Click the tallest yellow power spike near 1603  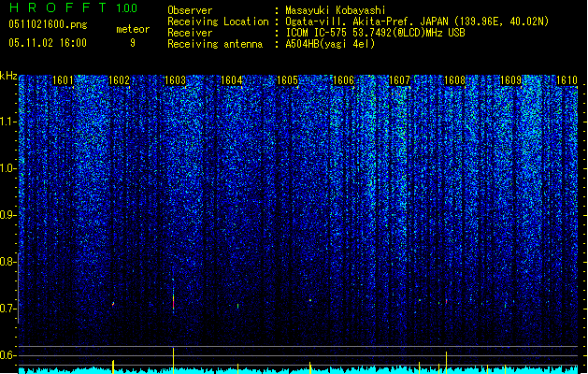pos(173,361)
